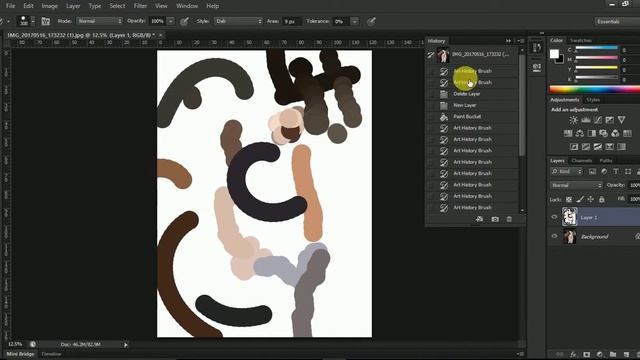The width and height of the screenshot is (640, 360).
Task: Hide Background layer with eye icon
Action: coord(554,236)
